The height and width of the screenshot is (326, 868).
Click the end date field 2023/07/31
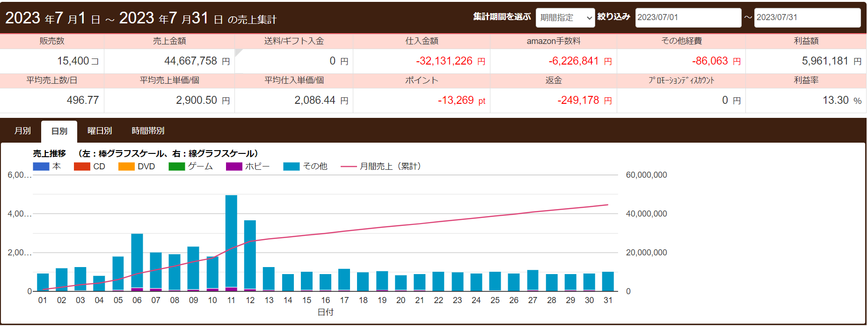[x=807, y=18]
